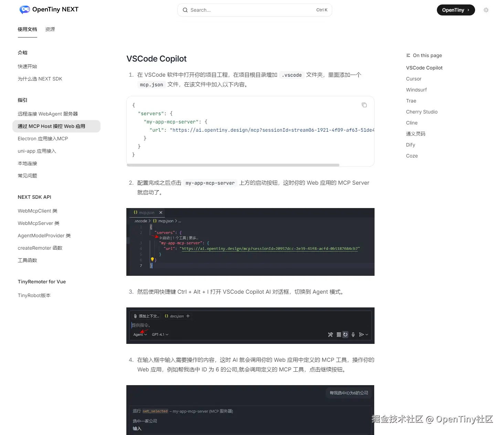Screen dimensions: 504x435
Task: Click the search magnifier icon
Action: click(x=185, y=10)
